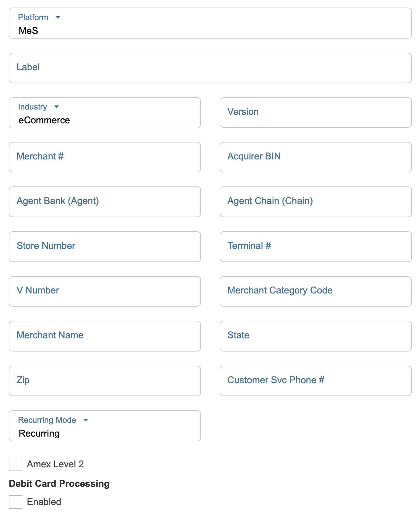Open the Recurring Mode dropdown

coord(105,426)
